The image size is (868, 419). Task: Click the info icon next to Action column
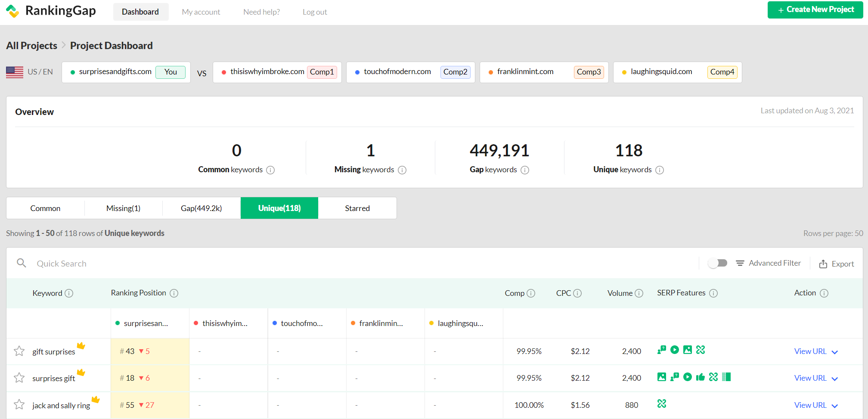tap(824, 293)
